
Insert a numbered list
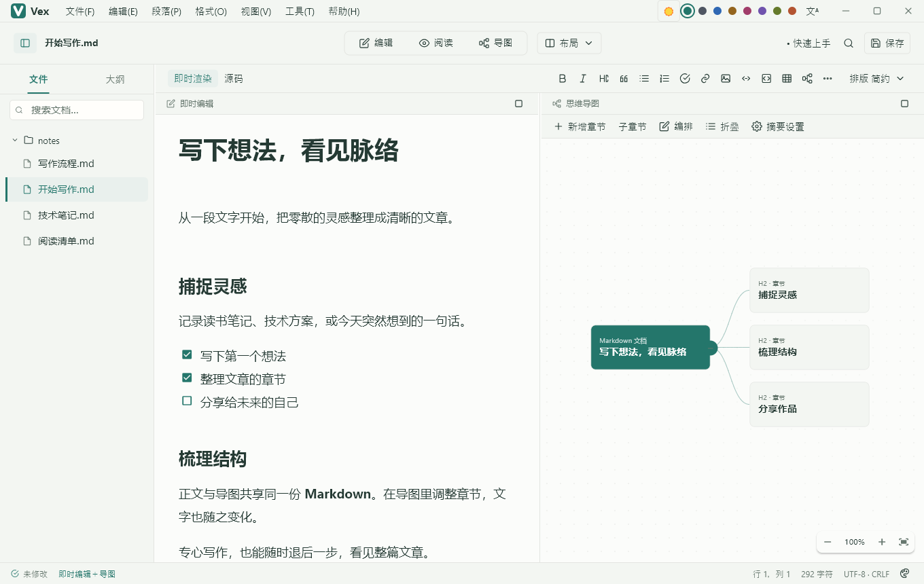point(664,78)
